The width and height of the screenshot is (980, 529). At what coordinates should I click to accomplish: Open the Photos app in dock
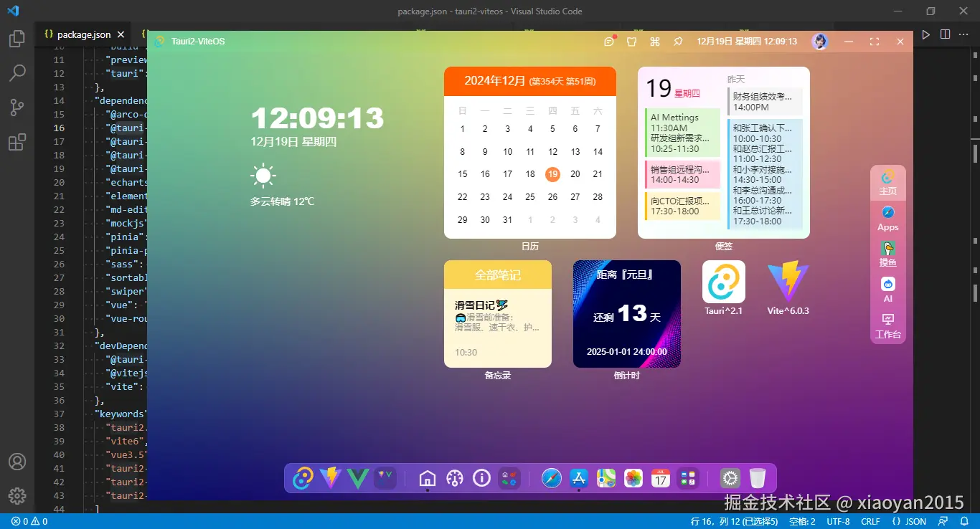(633, 478)
